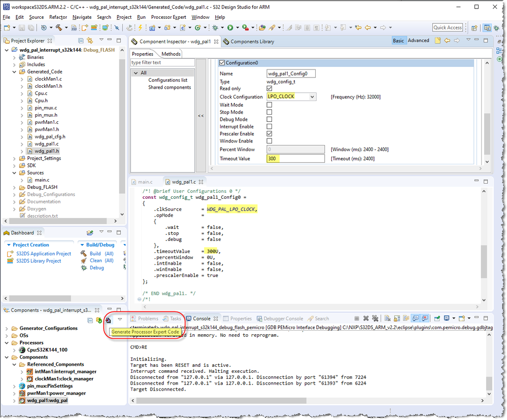Open the Clock Configuration LPO_CLOCK dropdown

(x=312, y=96)
